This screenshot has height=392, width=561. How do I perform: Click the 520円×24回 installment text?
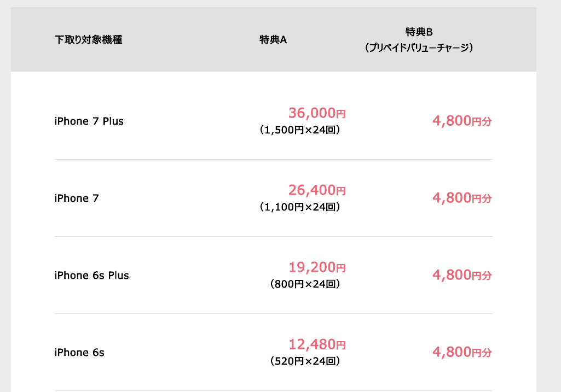coord(305,361)
